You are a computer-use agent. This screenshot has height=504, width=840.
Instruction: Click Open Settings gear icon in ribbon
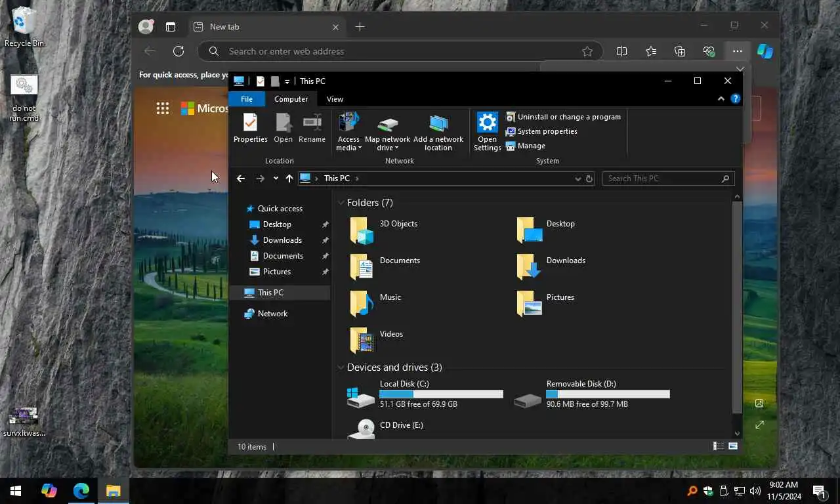pos(487,123)
